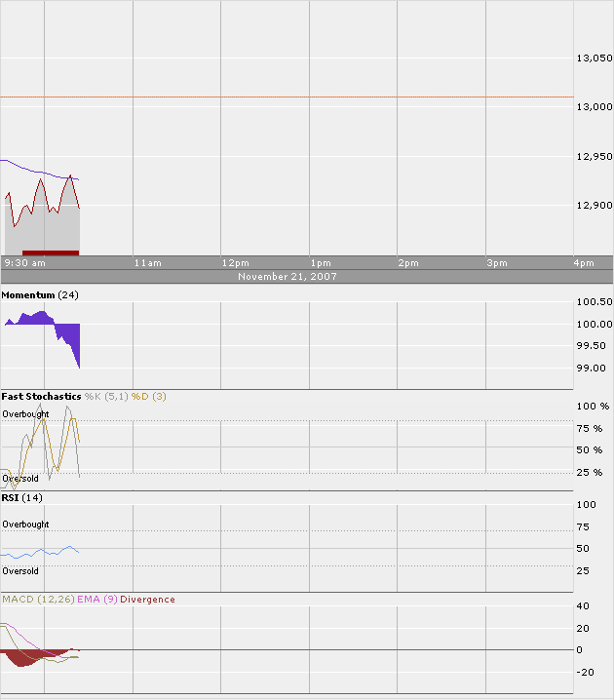Click the 13,000 price axis label
This screenshot has width=614, height=700.
click(595, 106)
